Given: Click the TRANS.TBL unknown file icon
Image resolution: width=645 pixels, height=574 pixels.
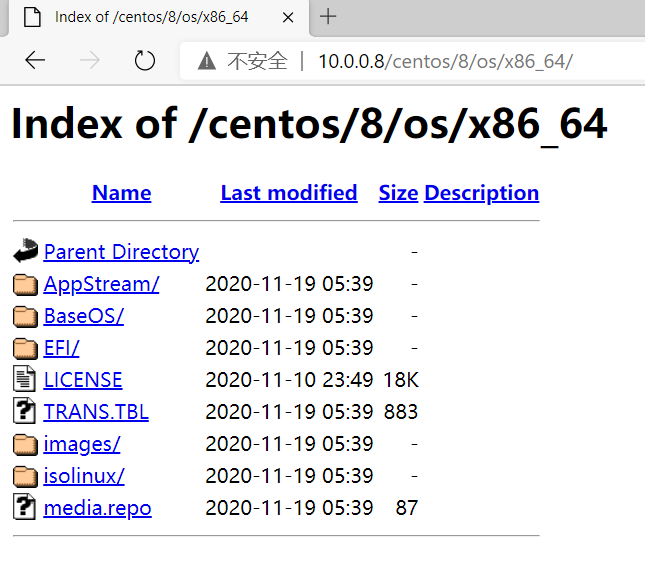Looking at the screenshot, I should point(25,412).
